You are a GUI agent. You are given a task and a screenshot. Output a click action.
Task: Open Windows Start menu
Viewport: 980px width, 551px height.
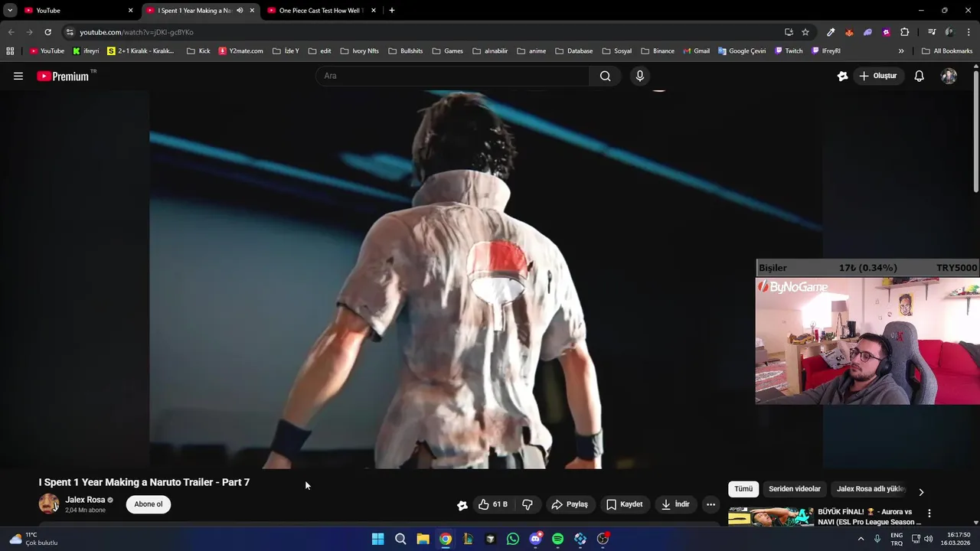click(377, 539)
